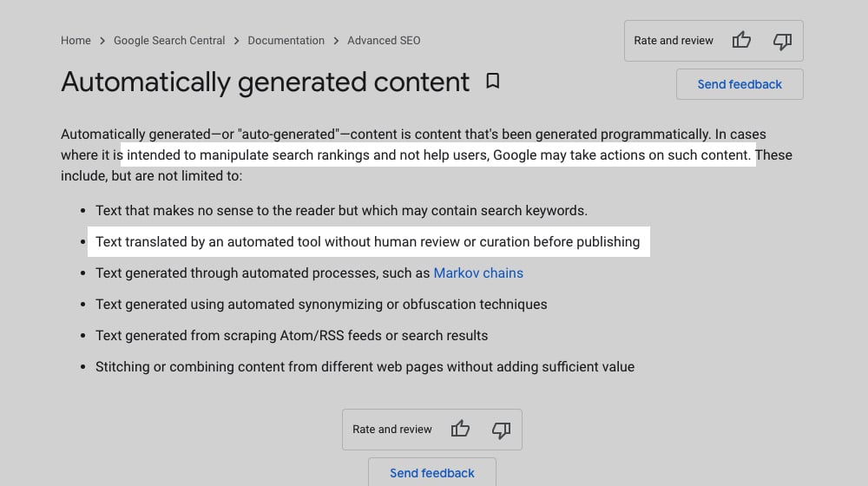Image resolution: width=868 pixels, height=486 pixels.
Task: Click the highlighted translated text bullet
Action: click(x=367, y=242)
